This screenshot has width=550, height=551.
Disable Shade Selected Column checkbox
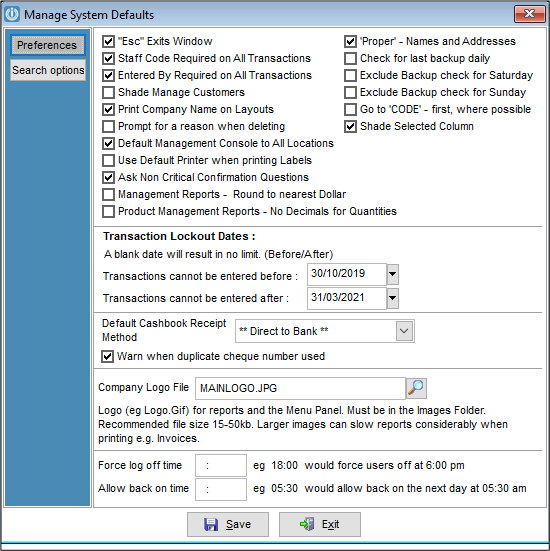click(350, 127)
